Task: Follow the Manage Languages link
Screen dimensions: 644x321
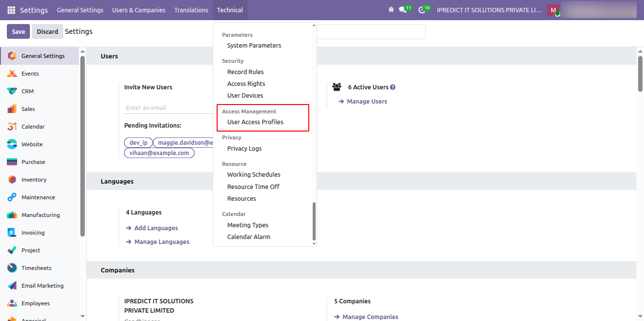Action: pyautogui.click(x=157, y=242)
